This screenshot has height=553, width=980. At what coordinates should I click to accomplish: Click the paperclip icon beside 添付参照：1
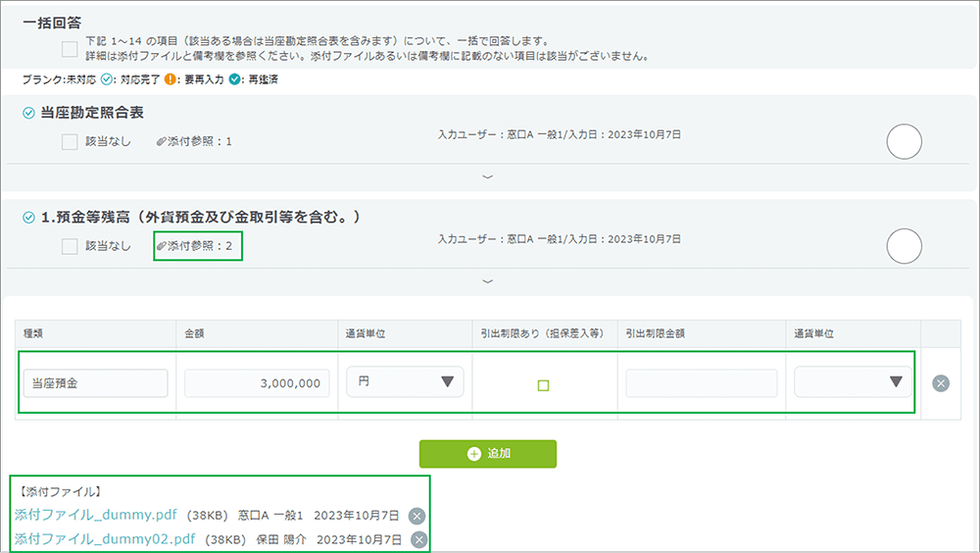[162, 142]
